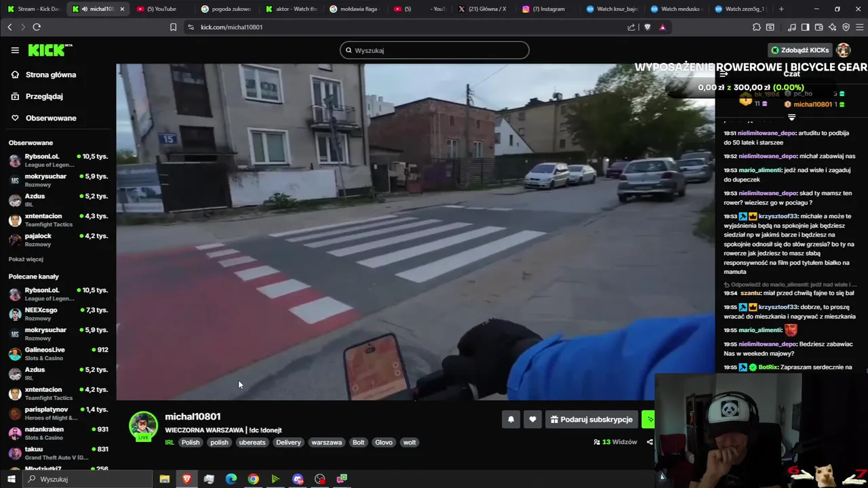Bookmark this page

tap(173, 27)
